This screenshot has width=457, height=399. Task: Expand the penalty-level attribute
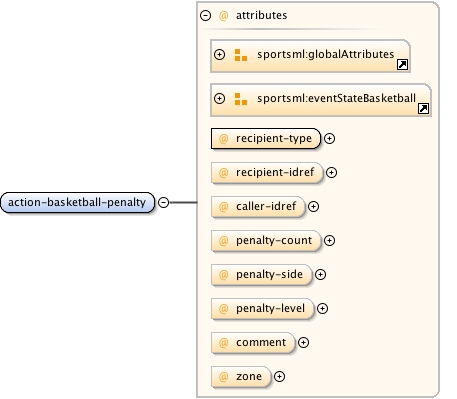(322, 309)
